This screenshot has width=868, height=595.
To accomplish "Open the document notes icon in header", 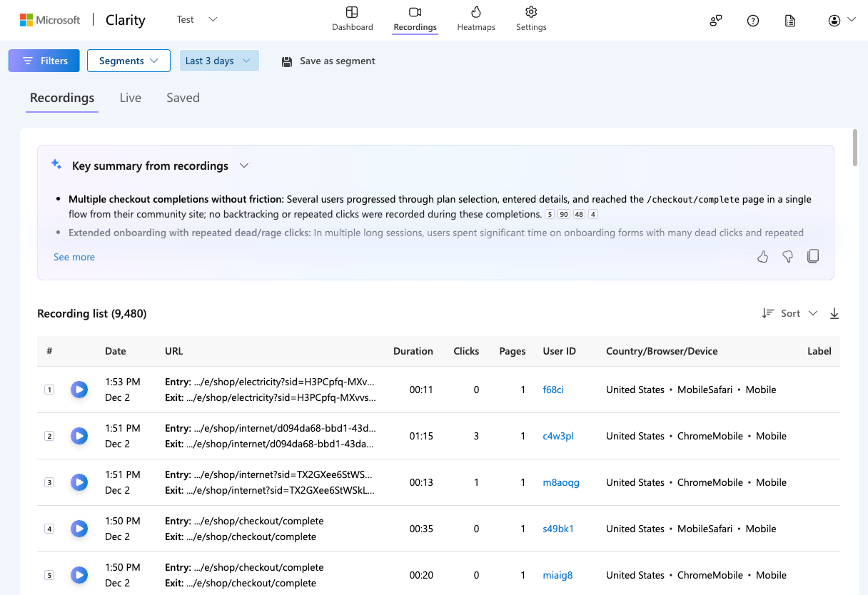I will tap(789, 21).
